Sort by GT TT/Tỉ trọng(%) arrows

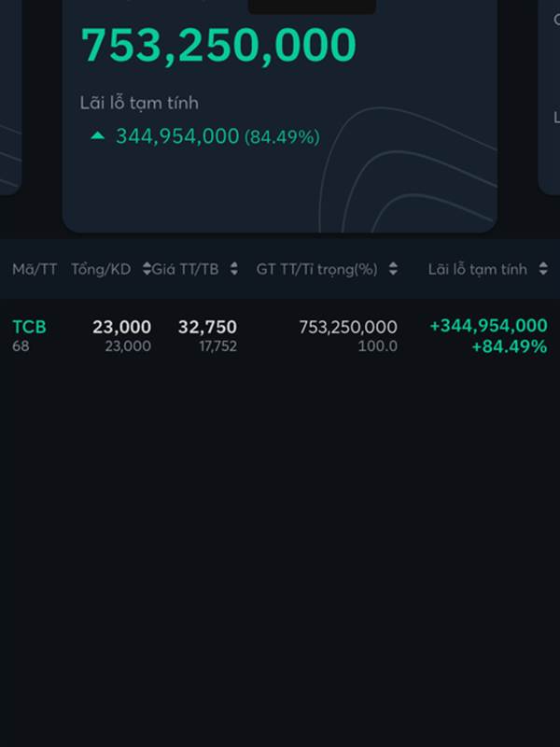[x=393, y=269]
